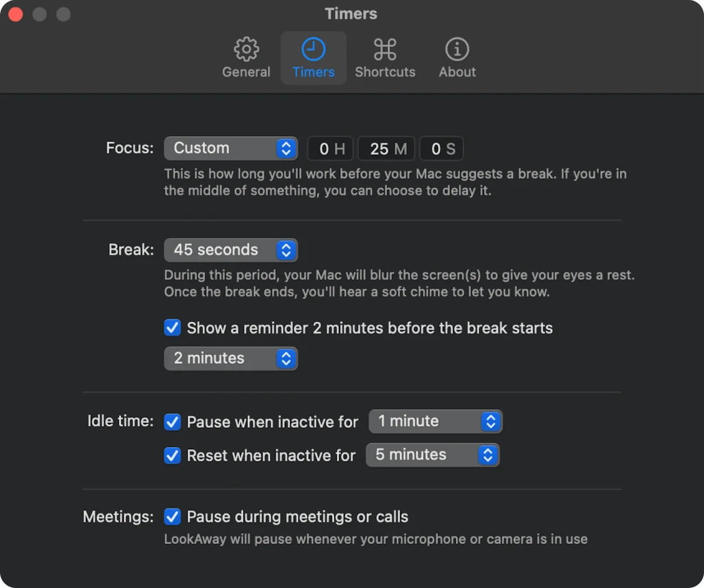Open the About info icon
This screenshot has width=704, height=588.
coord(456,49)
